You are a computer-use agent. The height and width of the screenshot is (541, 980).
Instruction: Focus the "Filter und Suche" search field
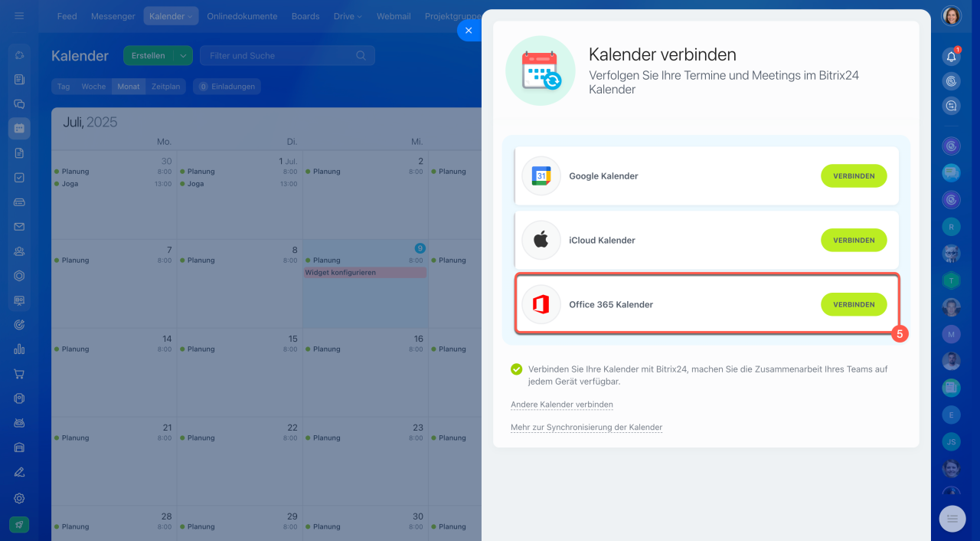287,56
